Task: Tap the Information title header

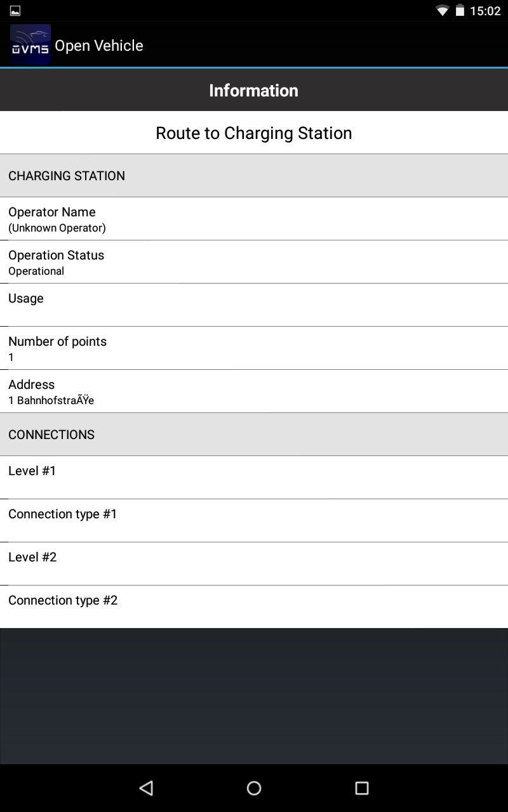Action: [x=254, y=90]
